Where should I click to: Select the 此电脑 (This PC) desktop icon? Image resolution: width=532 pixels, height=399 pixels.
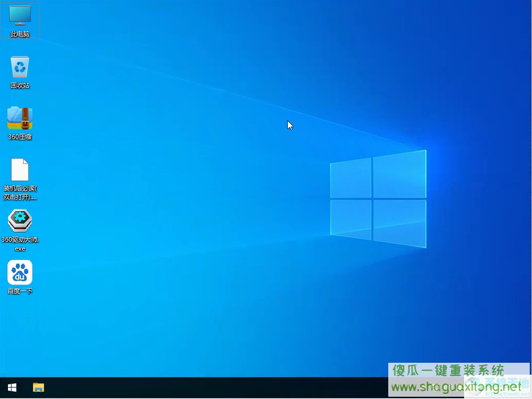(20, 21)
